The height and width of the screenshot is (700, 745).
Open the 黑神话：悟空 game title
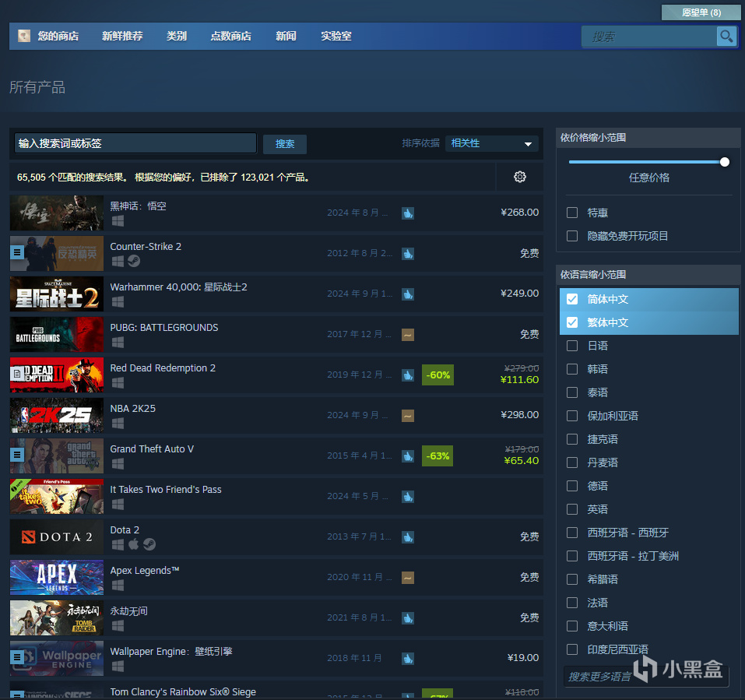pos(139,206)
